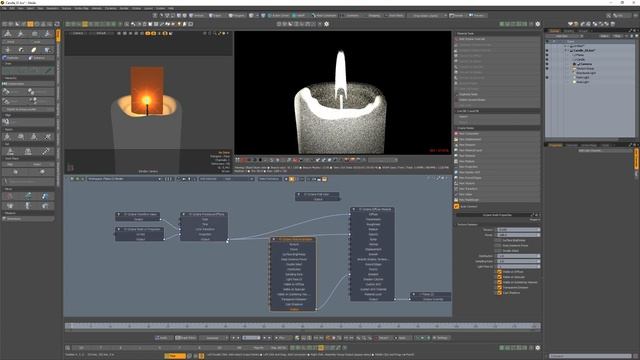This screenshot has height=360, width=640.
Task: Enable Keep instance power checkbox
Action: click(x=498, y=246)
